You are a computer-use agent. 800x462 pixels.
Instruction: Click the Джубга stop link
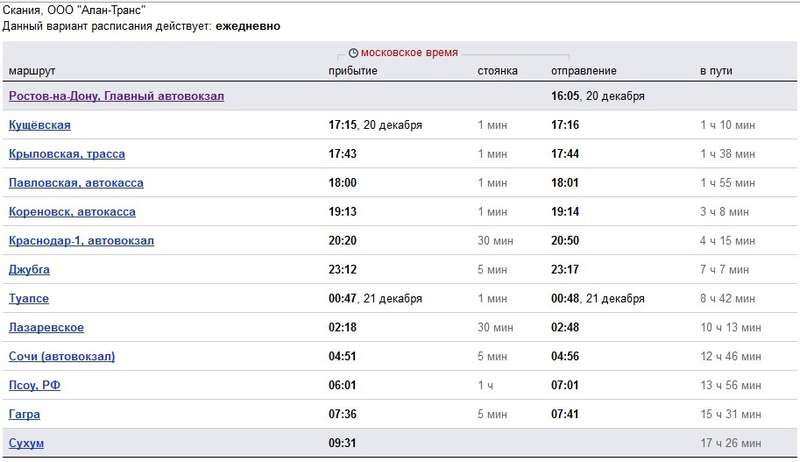(x=29, y=270)
